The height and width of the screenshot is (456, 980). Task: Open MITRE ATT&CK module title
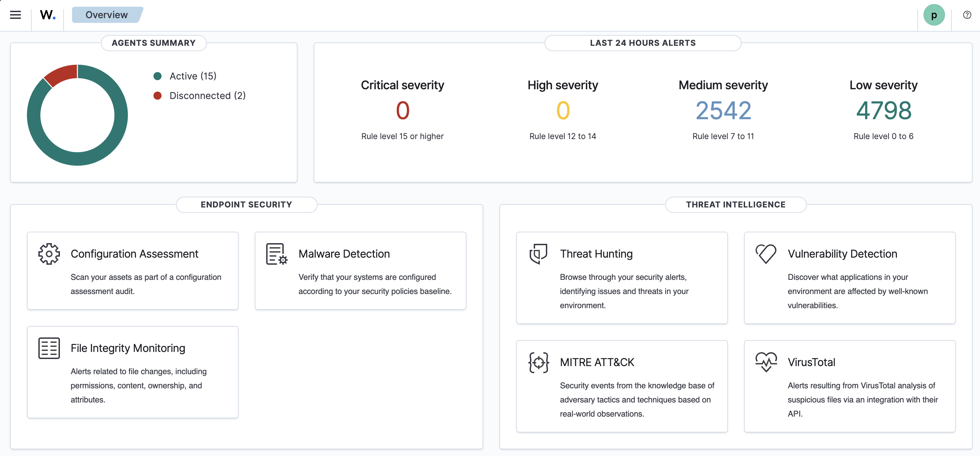(x=597, y=362)
